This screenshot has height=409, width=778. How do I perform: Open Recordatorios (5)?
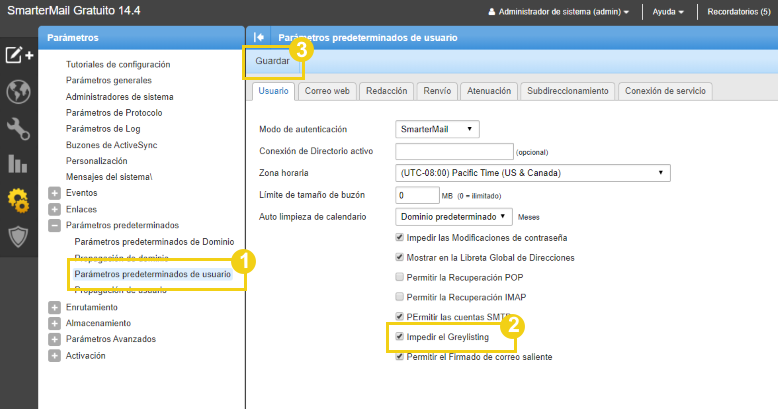pyautogui.click(x=739, y=12)
